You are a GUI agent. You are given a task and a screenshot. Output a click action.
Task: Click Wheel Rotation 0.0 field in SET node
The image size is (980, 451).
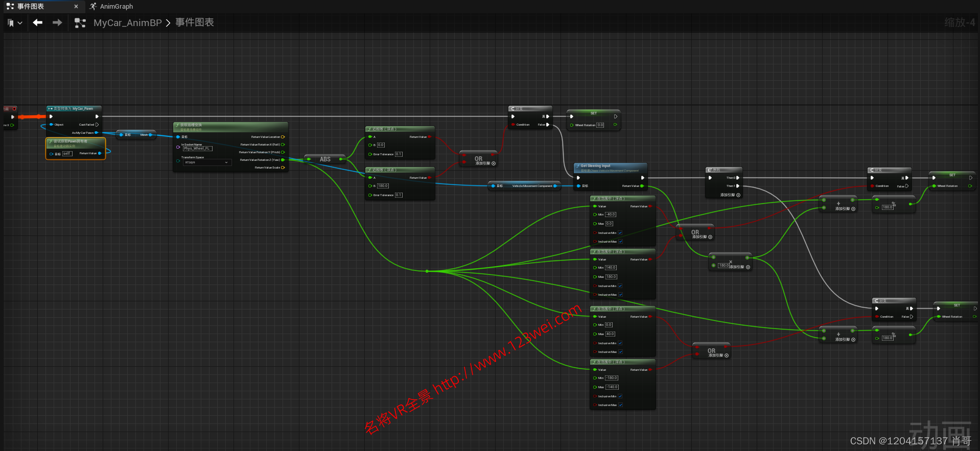pyautogui.click(x=600, y=125)
